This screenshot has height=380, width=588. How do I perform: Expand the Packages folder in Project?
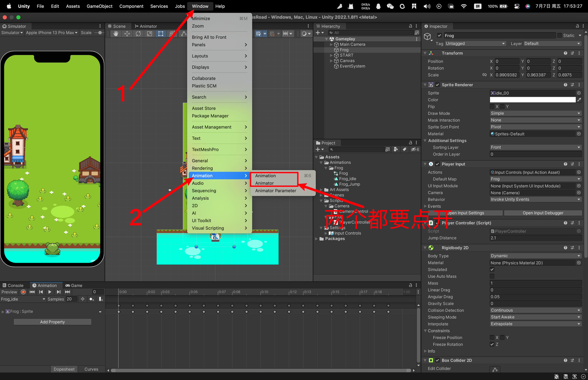[x=317, y=239]
